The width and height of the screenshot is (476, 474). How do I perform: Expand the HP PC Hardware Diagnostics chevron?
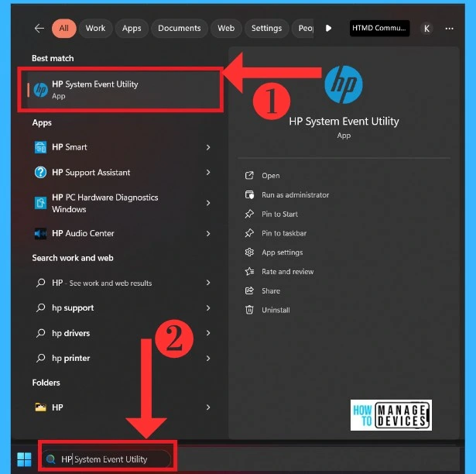208,203
